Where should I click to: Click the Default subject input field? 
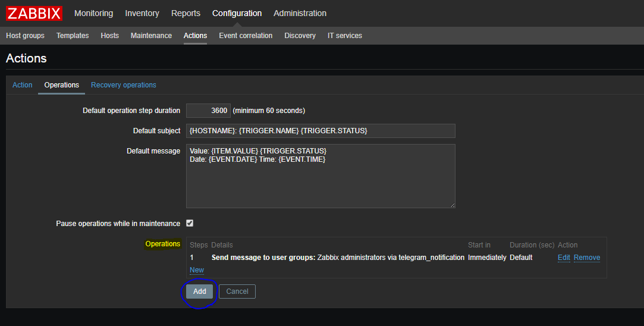321,131
